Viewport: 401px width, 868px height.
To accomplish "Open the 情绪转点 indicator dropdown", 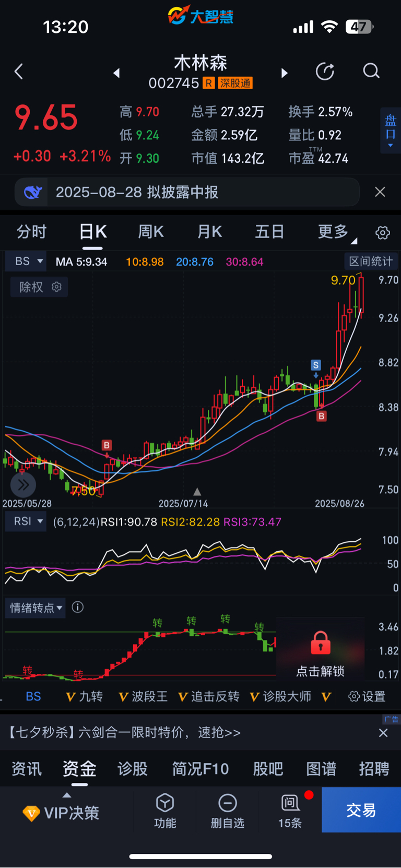I will click(36, 608).
